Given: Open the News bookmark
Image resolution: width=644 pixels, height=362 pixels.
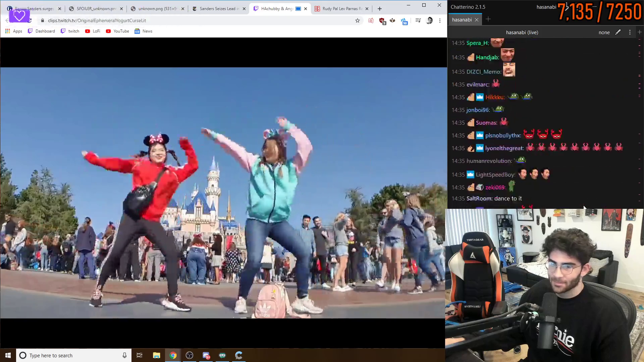Looking at the screenshot, I should 143,31.
